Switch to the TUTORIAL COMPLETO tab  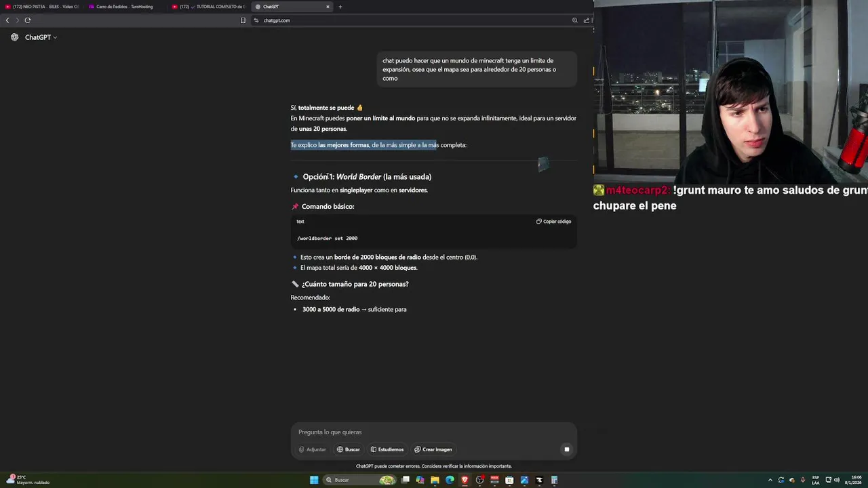(x=208, y=7)
